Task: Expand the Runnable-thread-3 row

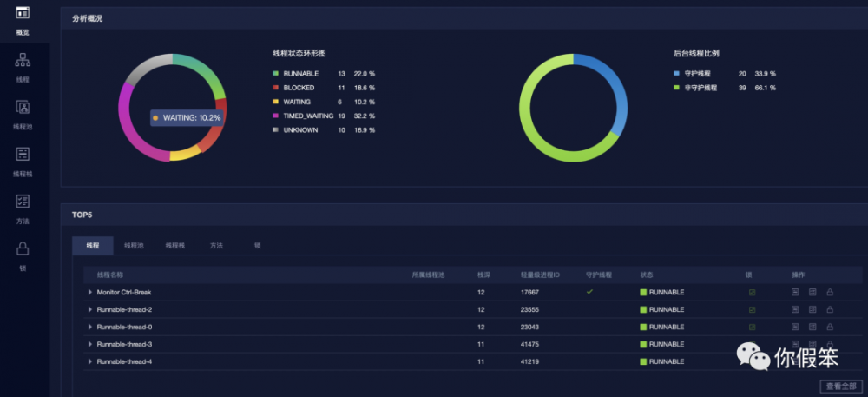Action: [x=90, y=344]
